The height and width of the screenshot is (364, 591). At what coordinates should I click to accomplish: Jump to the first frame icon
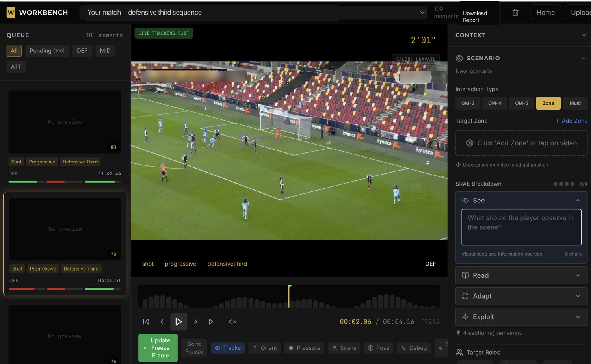(x=146, y=322)
